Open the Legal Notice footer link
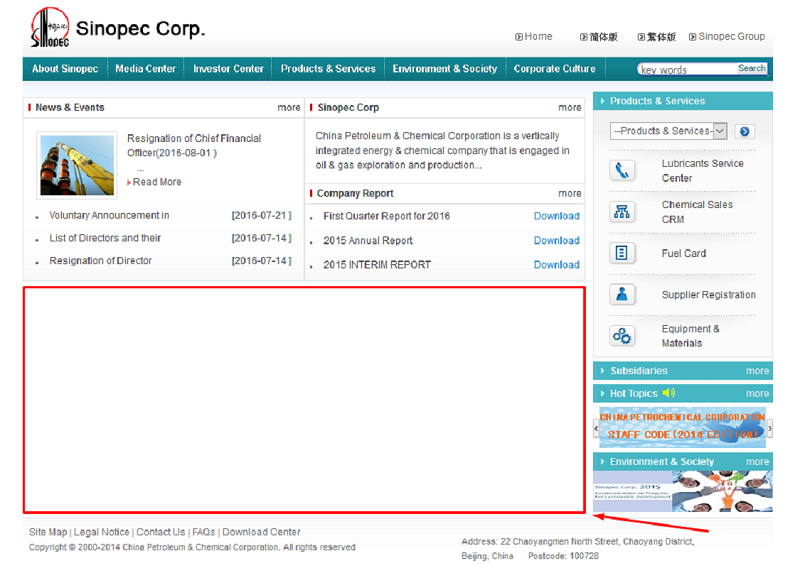The width and height of the screenshot is (800, 568). (x=102, y=532)
